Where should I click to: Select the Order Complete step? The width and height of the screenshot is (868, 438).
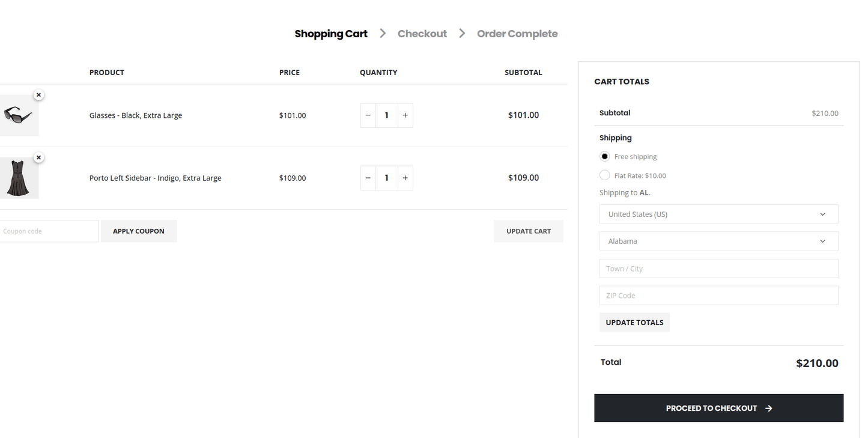coord(517,34)
